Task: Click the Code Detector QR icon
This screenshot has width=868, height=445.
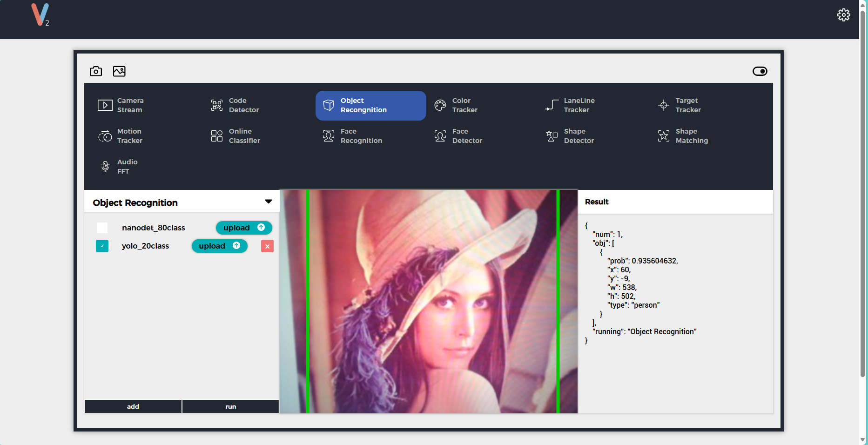Action: (x=217, y=105)
